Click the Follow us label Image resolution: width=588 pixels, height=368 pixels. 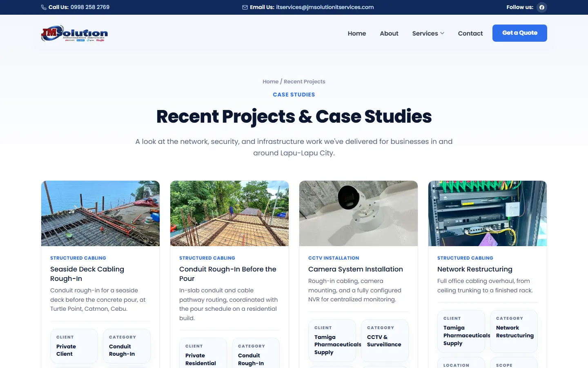(520, 7)
